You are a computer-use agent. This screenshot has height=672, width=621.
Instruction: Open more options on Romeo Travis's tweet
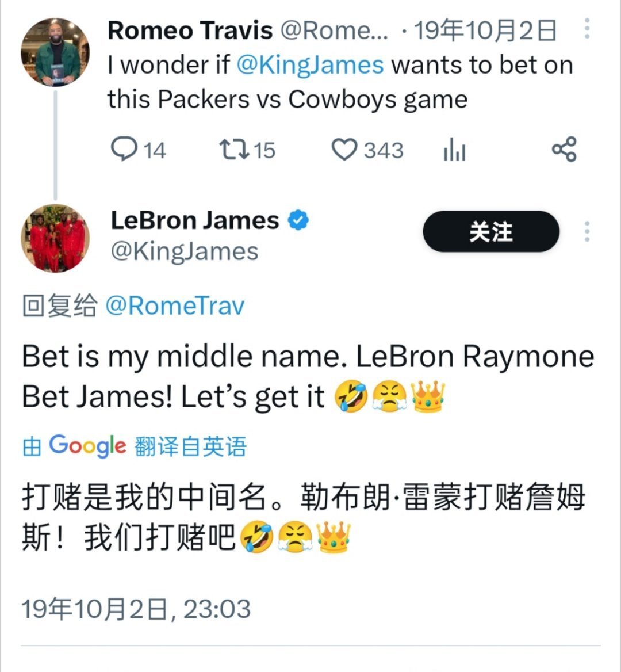tap(587, 29)
